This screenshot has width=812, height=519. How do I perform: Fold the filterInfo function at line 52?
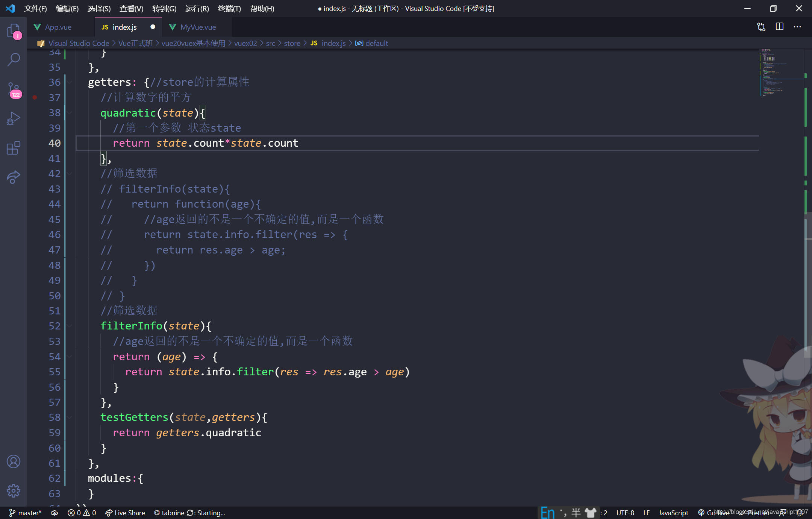(x=70, y=326)
